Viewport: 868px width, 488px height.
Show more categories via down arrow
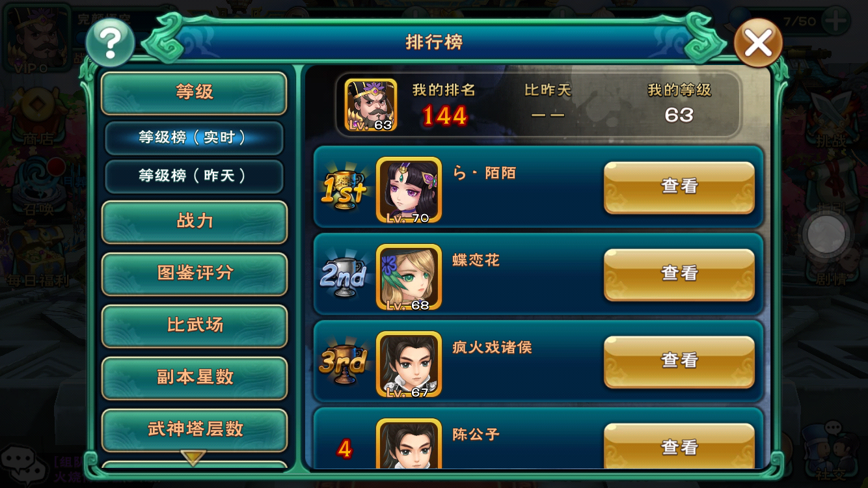[x=193, y=458]
